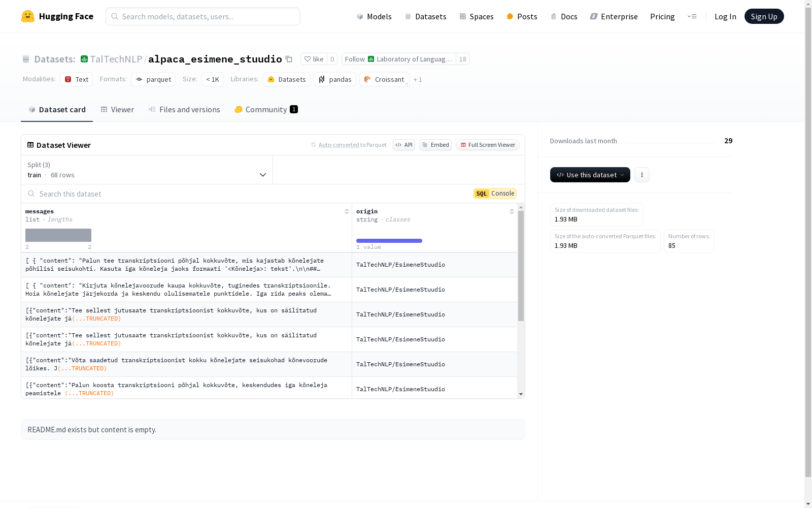Open the API button

tap(404, 145)
